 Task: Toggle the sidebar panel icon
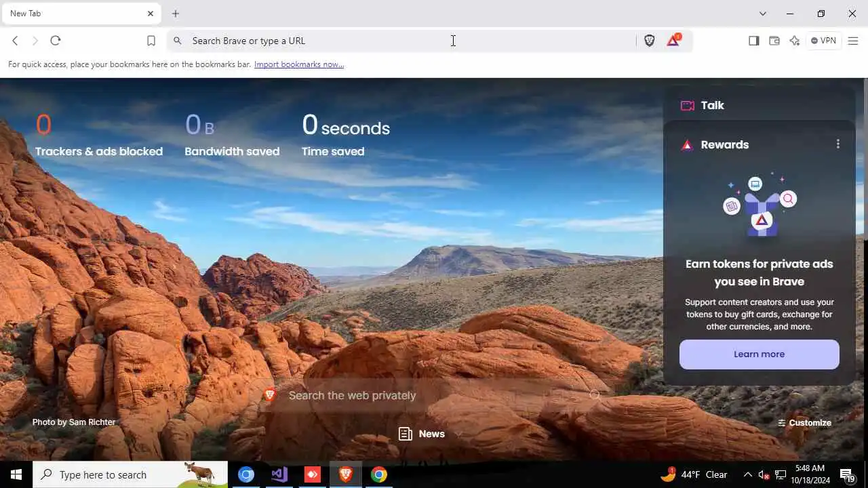point(753,41)
